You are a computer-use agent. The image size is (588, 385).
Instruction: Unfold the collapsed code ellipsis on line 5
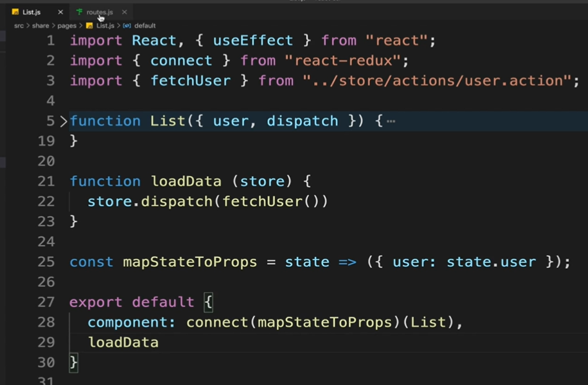pos(391,121)
